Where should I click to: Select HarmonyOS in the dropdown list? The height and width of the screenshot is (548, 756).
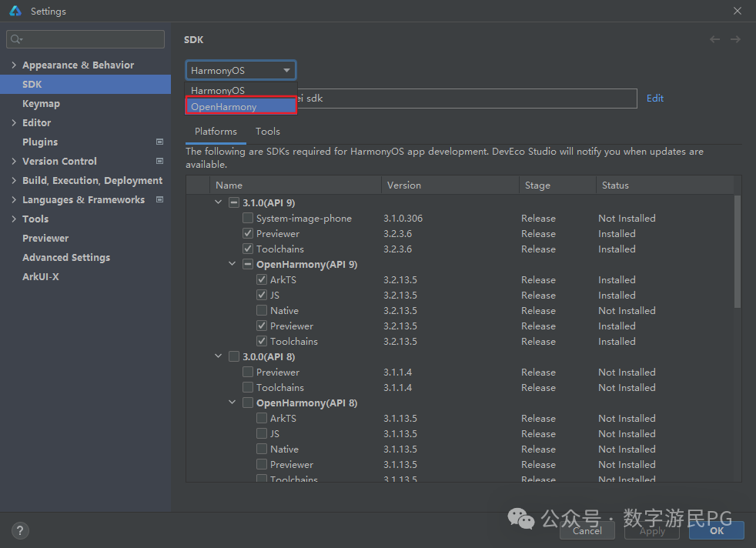[241, 90]
